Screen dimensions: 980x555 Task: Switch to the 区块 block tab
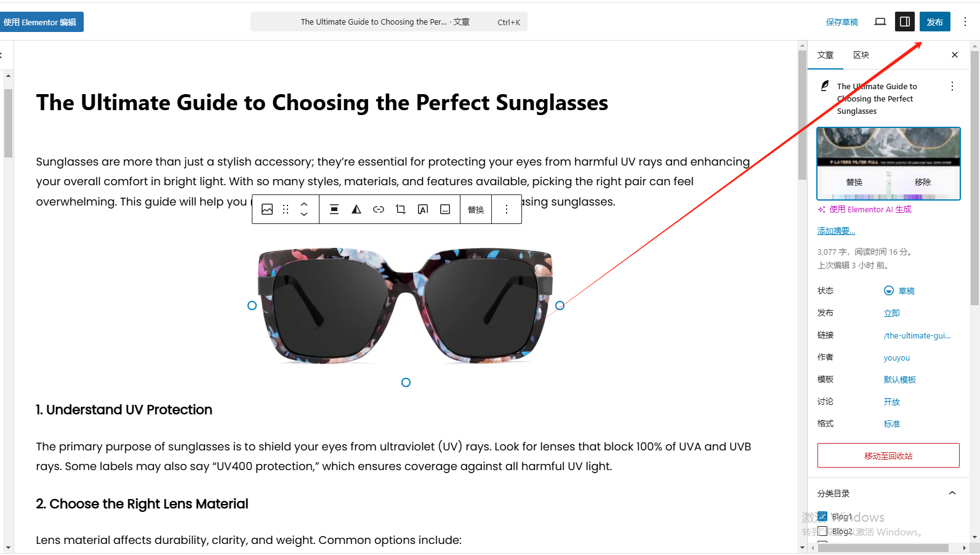[861, 55]
